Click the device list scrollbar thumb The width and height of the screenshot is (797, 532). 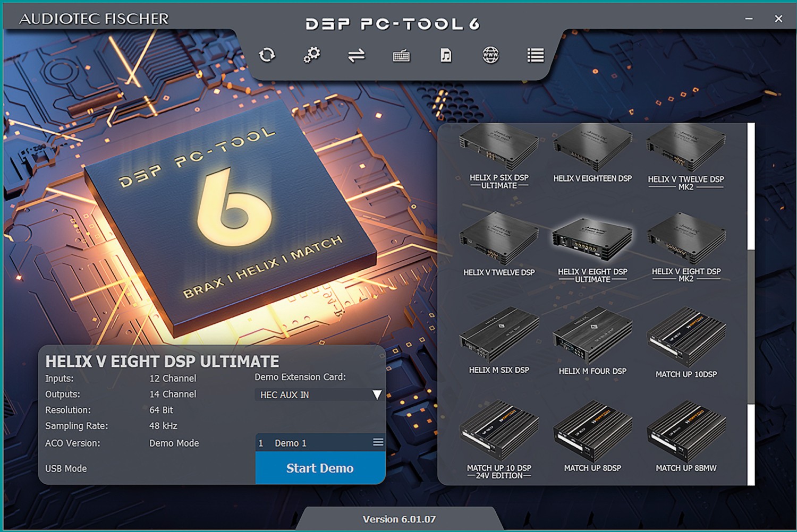point(751,327)
